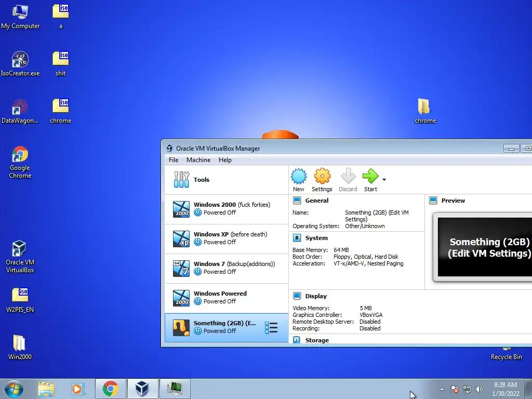Viewport: 532px width, 399px height.
Task: Select the Win2000 folder on desktop
Action: tap(20, 347)
